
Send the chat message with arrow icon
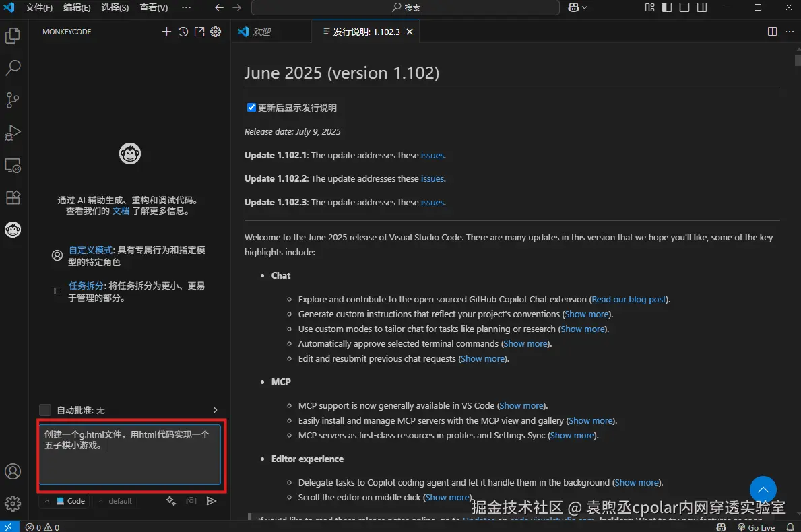211,501
